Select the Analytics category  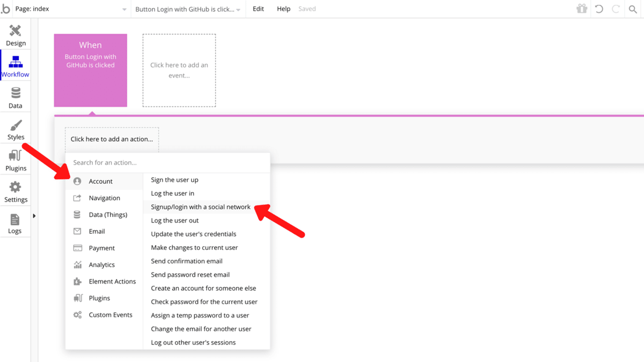(104, 264)
